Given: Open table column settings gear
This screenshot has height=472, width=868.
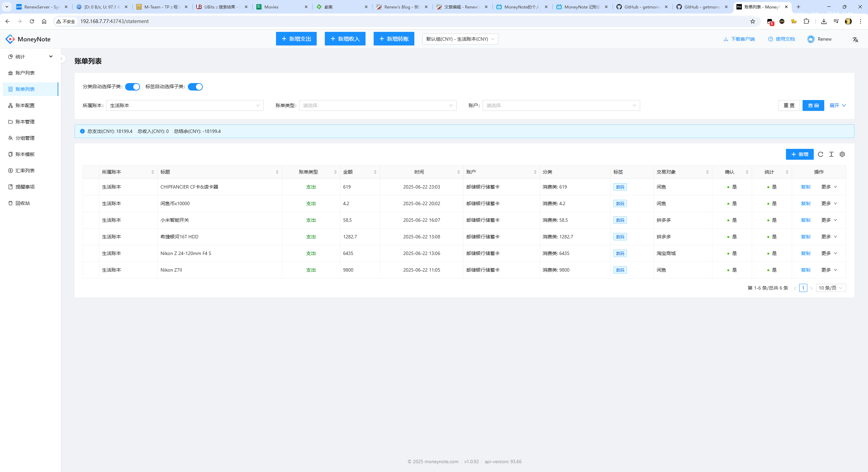Looking at the screenshot, I should tap(842, 154).
